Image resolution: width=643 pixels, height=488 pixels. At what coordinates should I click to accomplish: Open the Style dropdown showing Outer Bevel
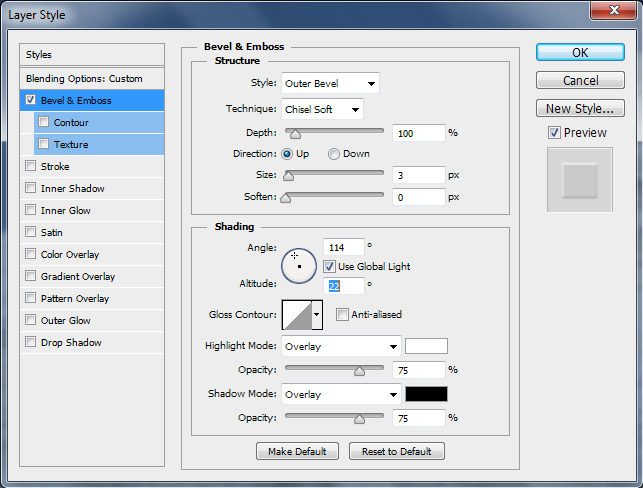pos(330,83)
